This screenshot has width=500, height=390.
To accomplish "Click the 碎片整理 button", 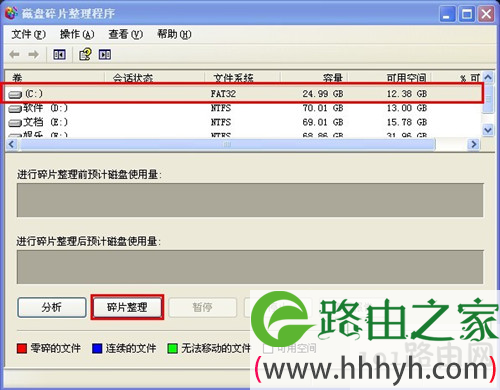I will tap(127, 307).
